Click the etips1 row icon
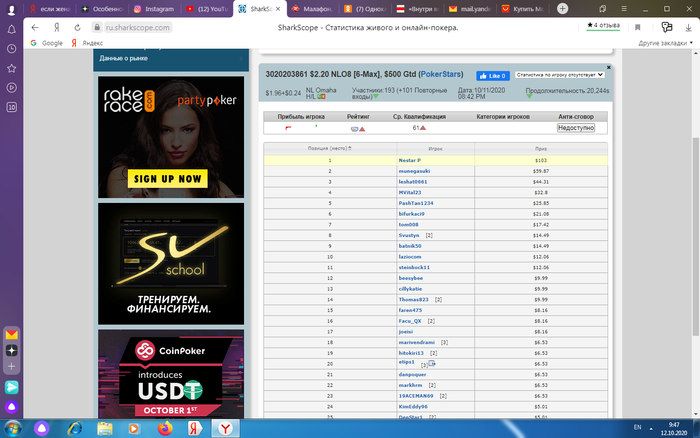This screenshot has width=700, height=438. coord(432,363)
